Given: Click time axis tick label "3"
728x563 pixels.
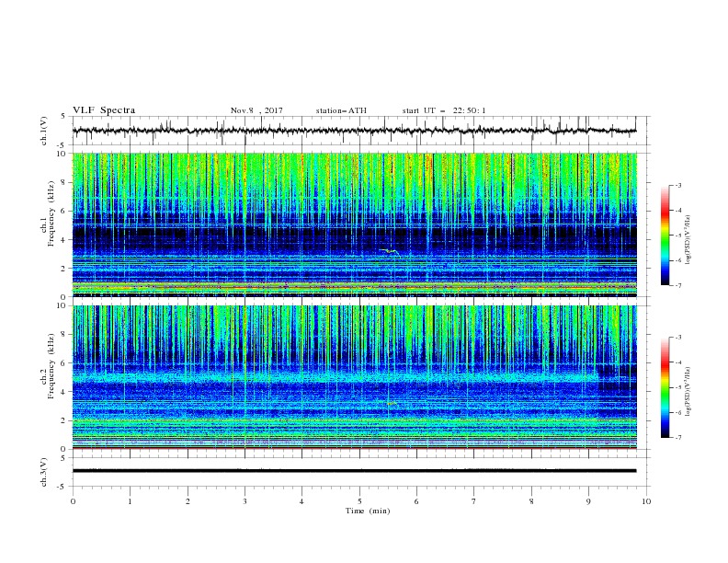Looking at the screenshot, I should 245,501.
